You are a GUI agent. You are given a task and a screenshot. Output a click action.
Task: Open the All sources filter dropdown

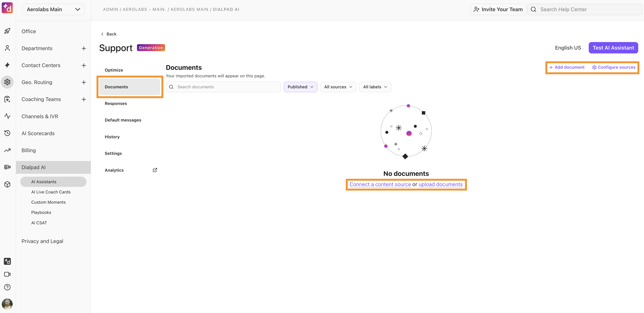click(338, 87)
